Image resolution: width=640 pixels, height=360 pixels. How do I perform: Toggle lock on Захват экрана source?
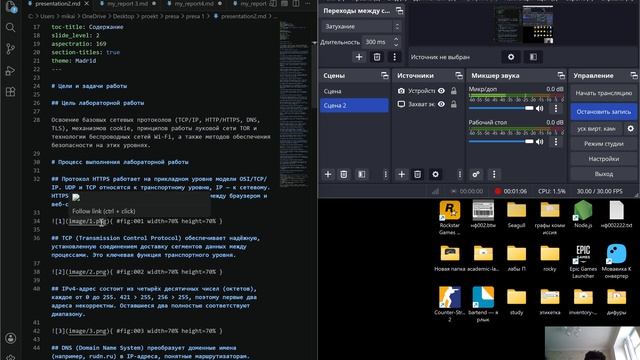click(453, 104)
